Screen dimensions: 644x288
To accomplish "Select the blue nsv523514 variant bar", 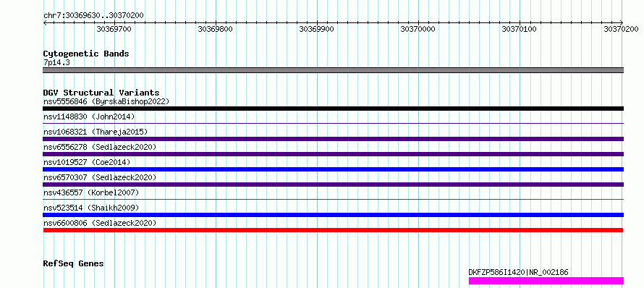I will [x=333, y=215].
